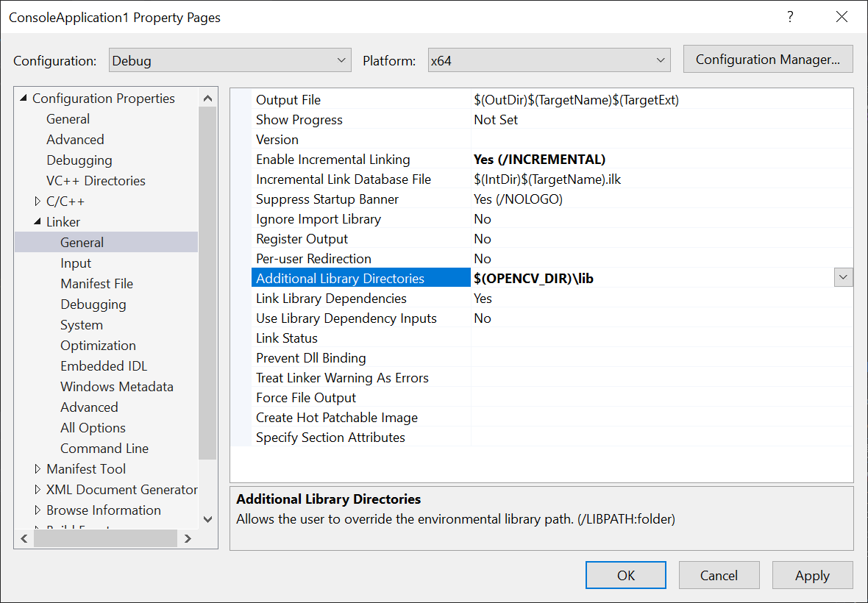
Task: Click the Configuration Manager button
Action: tap(767, 59)
